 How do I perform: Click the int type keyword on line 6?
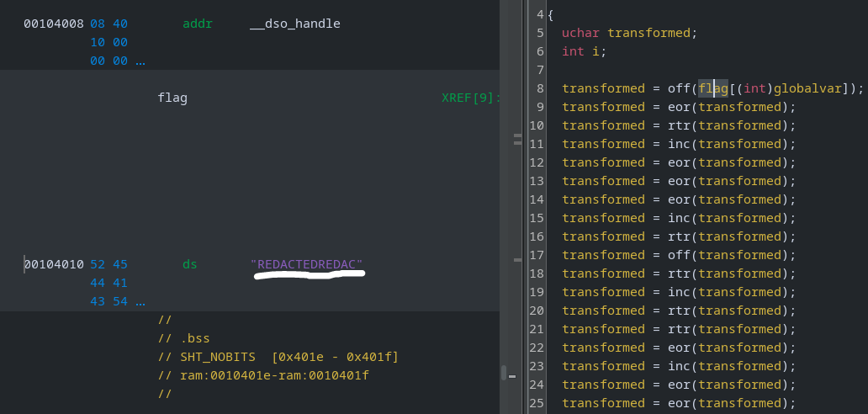coord(573,51)
